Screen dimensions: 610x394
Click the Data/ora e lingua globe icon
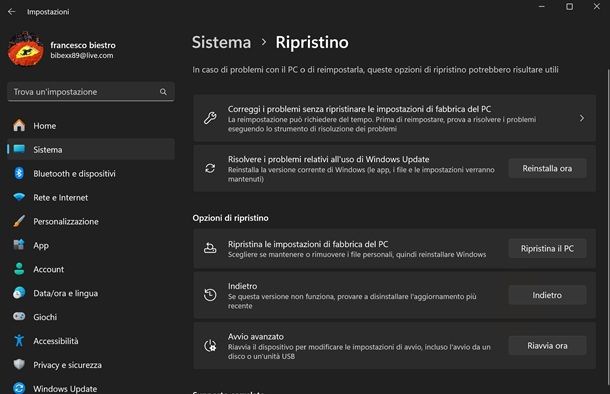pyautogui.click(x=19, y=293)
